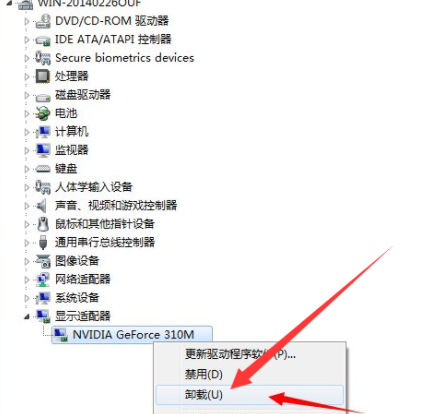Click the USB icon next to 通用串行总线控制器
The height and width of the screenshot is (414, 428).
click(x=43, y=242)
